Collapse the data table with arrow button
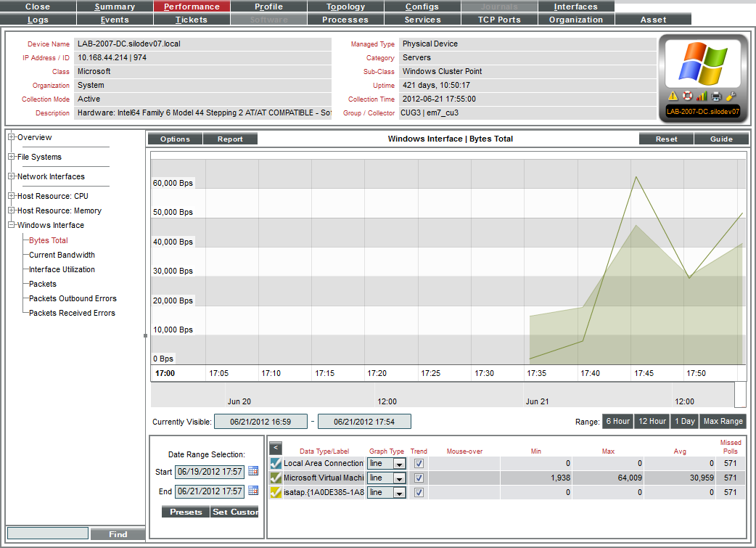Viewport: 756px width, 548px height. (276, 449)
